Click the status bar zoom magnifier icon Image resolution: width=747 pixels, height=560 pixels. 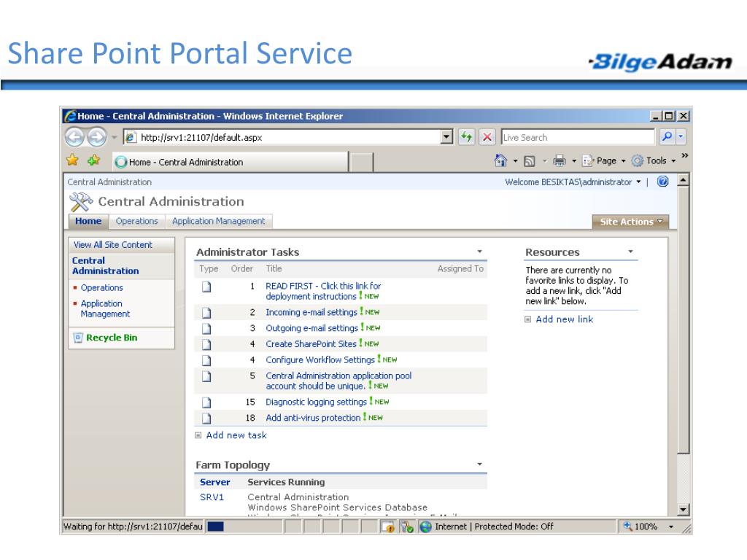628,526
